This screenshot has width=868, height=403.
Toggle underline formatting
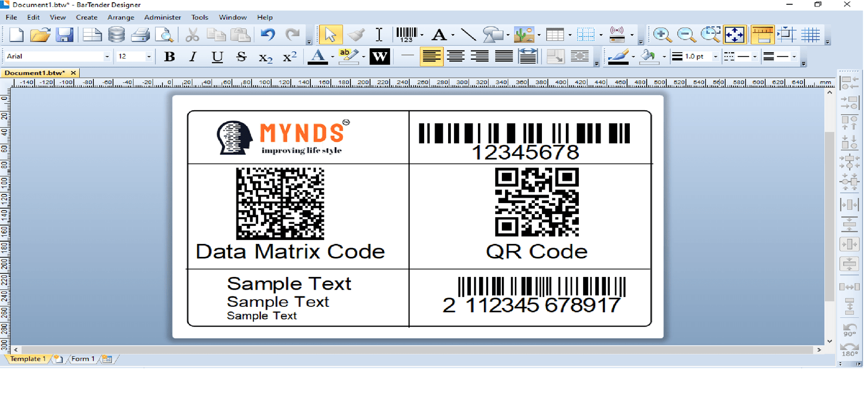tap(218, 56)
